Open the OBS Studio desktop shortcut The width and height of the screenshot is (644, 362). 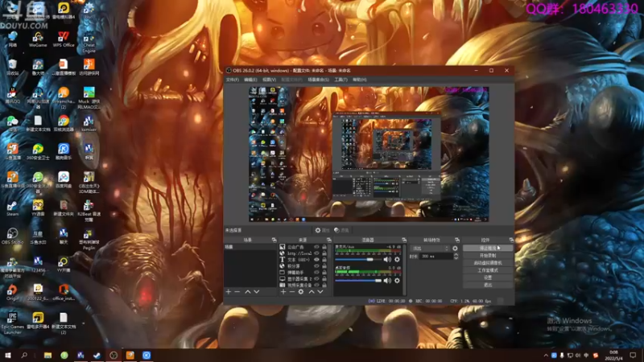point(12,236)
